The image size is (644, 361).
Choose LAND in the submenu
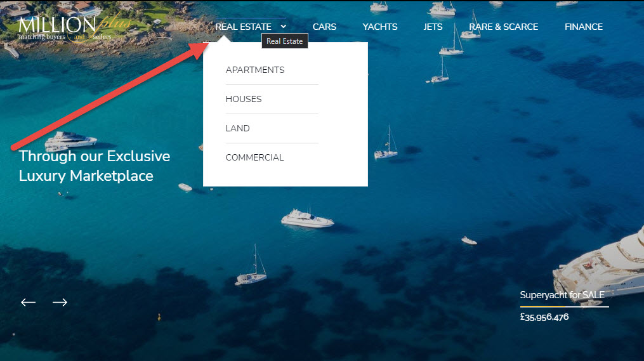(x=237, y=128)
